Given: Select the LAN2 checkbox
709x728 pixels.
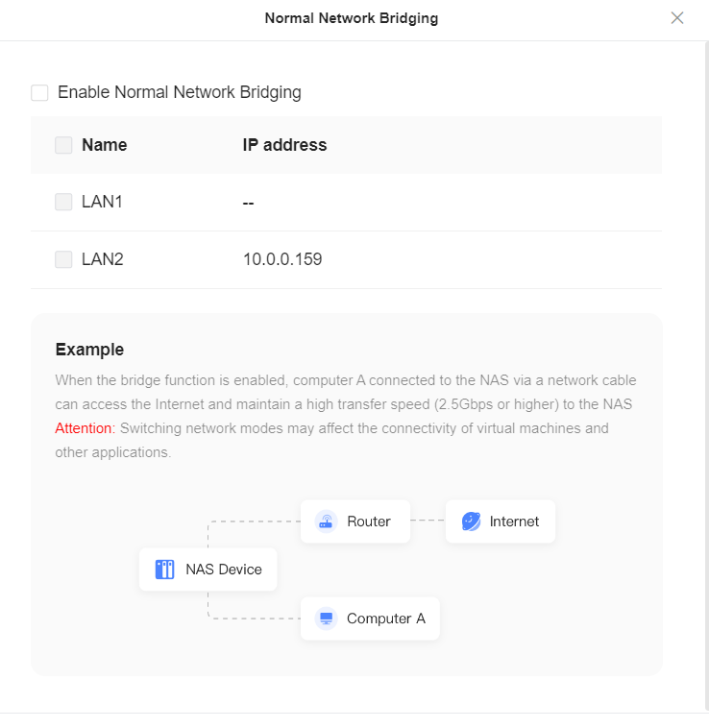Looking at the screenshot, I should tap(63, 259).
